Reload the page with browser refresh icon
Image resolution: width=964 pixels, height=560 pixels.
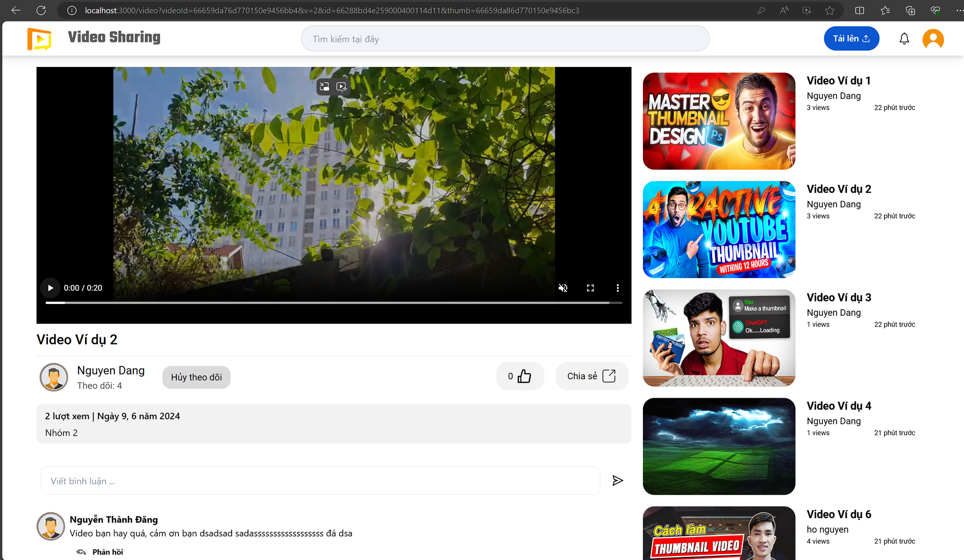tap(41, 10)
